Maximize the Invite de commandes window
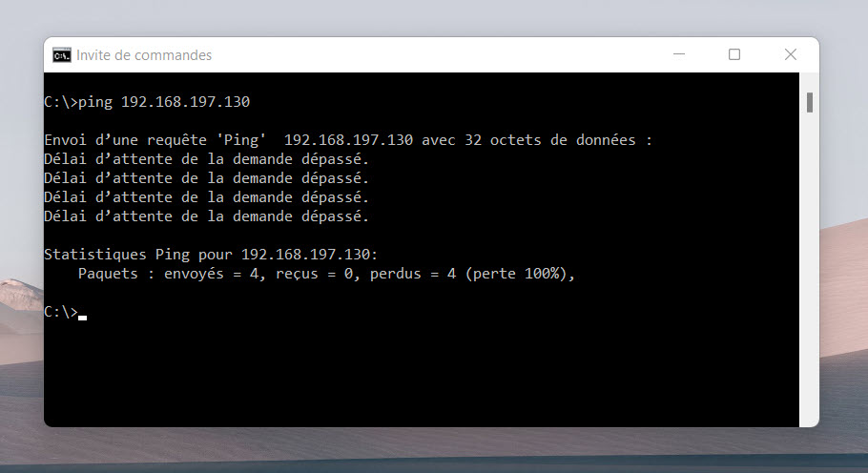868x473 pixels. [x=734, y=54]
